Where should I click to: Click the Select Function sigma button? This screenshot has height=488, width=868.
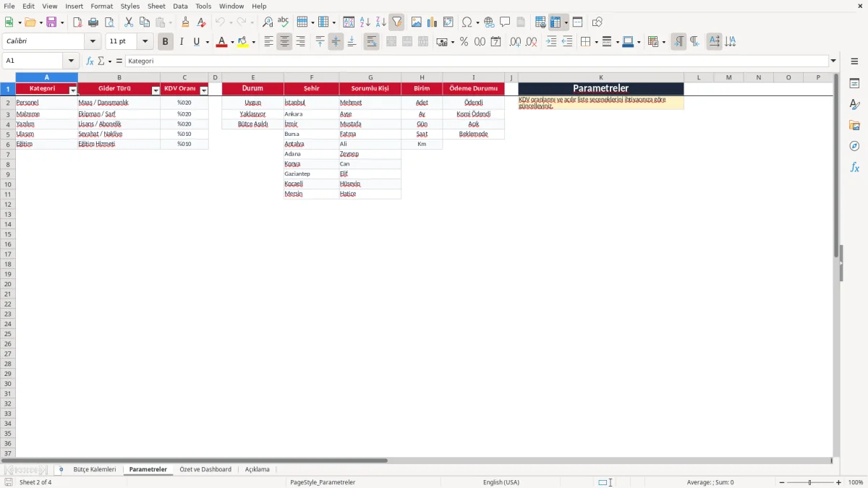tap(101, 61)
